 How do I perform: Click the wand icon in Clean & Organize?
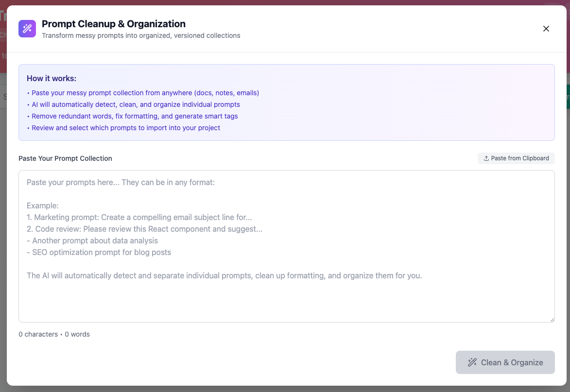[472, 362]
